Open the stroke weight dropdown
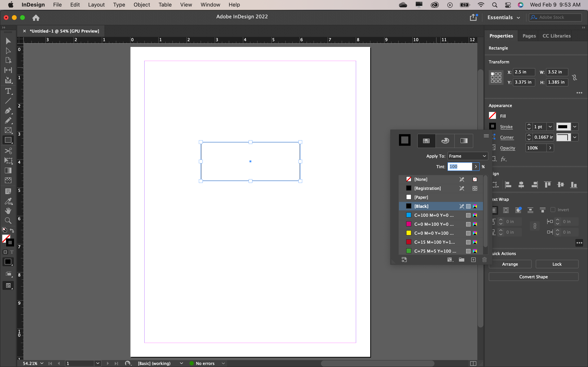The height and width of the screenshot is (367, 588). (550, 126)
